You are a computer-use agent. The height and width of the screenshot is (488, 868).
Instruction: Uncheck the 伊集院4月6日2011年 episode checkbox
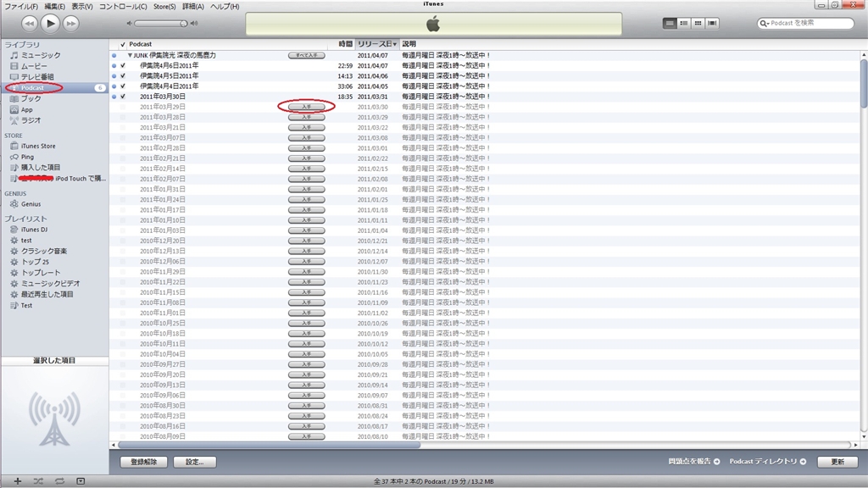[123, 65]
